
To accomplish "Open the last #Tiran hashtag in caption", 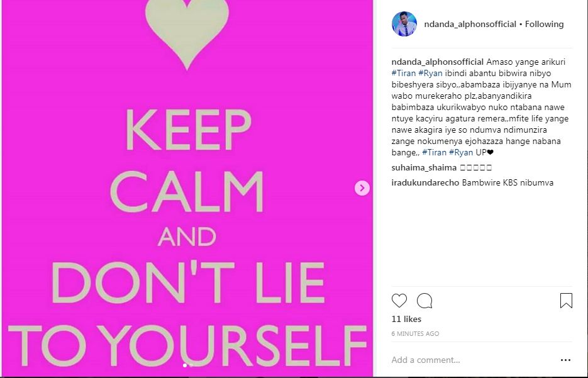I will (x=435, y=152).
